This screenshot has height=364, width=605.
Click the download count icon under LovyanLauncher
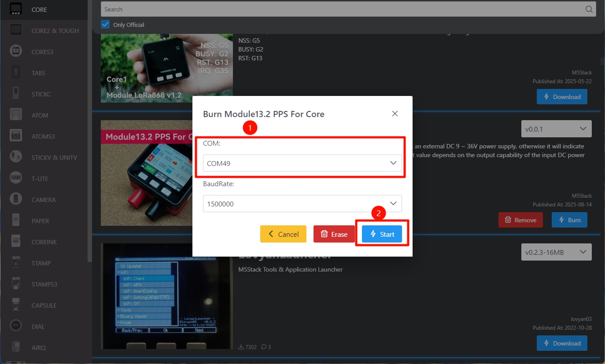point(241,347)
